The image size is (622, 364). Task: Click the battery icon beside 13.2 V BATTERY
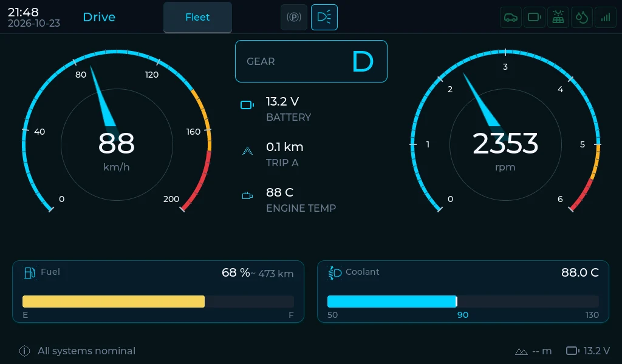tap(247, 105)
